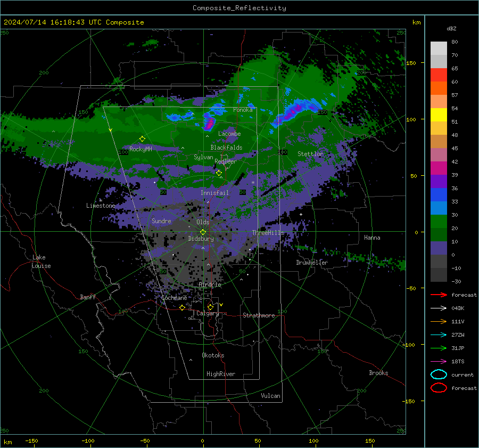The height and width of the screenshot is (448, 479).
Task: Select the red 60 dBZ legend swatch
Action: [x=439, y=75]
